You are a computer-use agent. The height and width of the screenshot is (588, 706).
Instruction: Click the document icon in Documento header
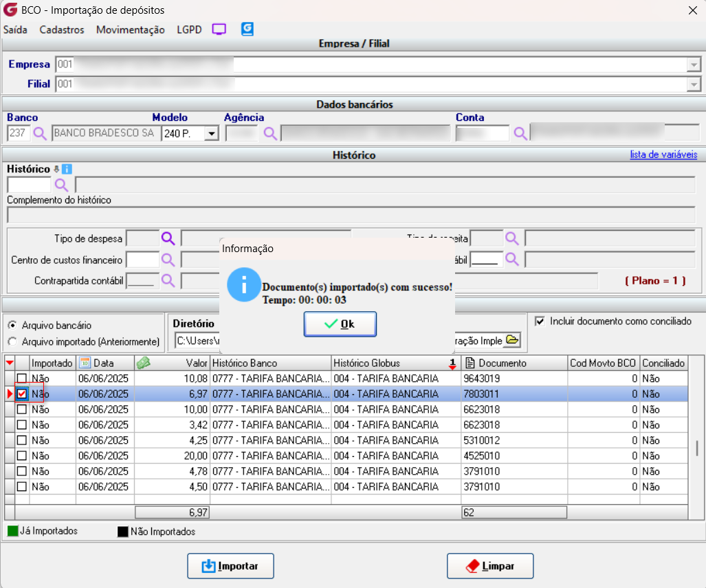click(x=470, y=363)
